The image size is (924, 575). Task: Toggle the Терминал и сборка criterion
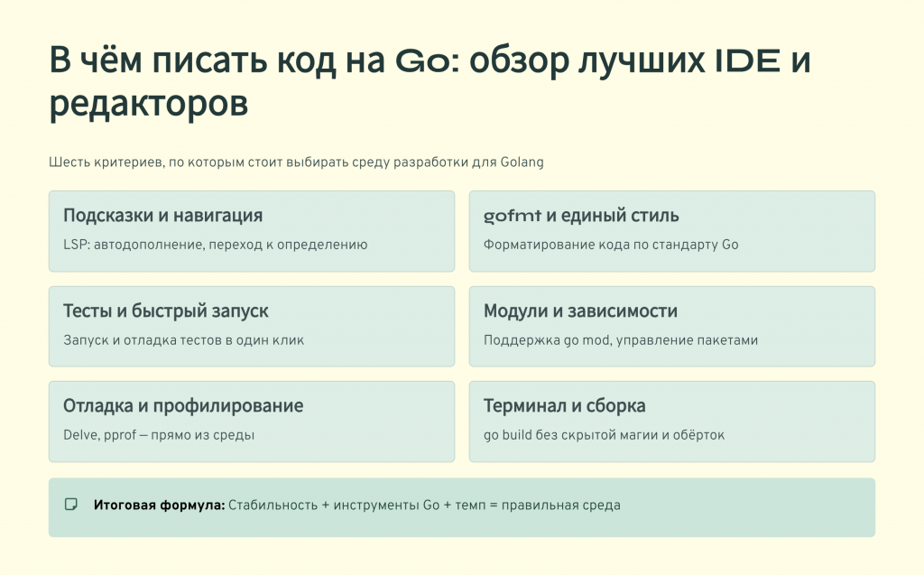[x=672, y=421]
